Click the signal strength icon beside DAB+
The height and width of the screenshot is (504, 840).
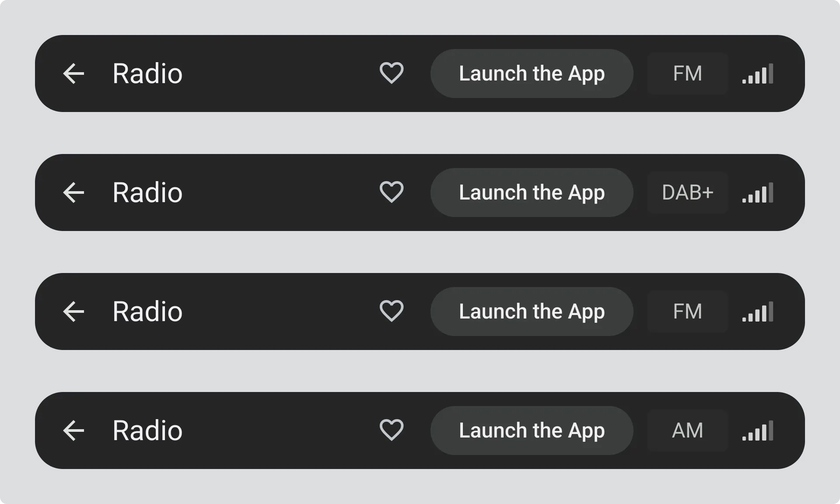[x=758, y=193]
